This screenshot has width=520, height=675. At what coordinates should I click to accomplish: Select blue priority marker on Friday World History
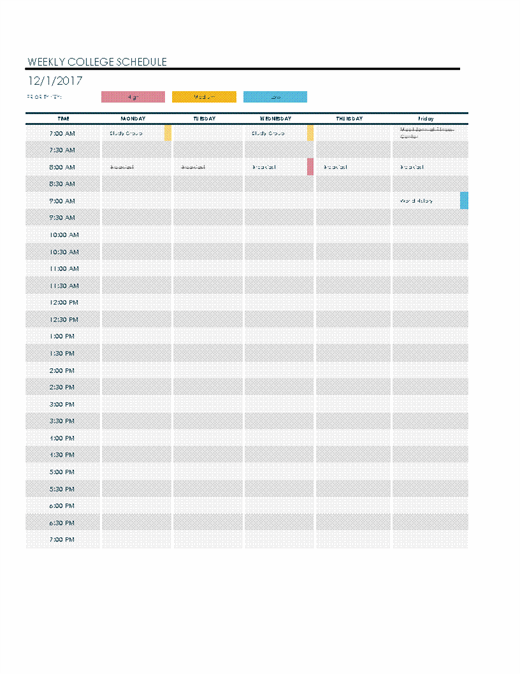coord(464,201)
